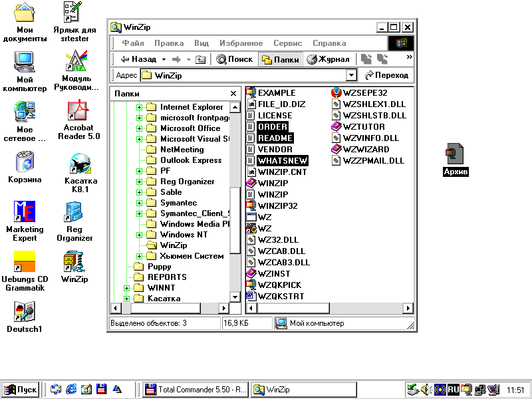Click Internet Explorer quick launch icon
532x399 pixels.
pos(71,389)
